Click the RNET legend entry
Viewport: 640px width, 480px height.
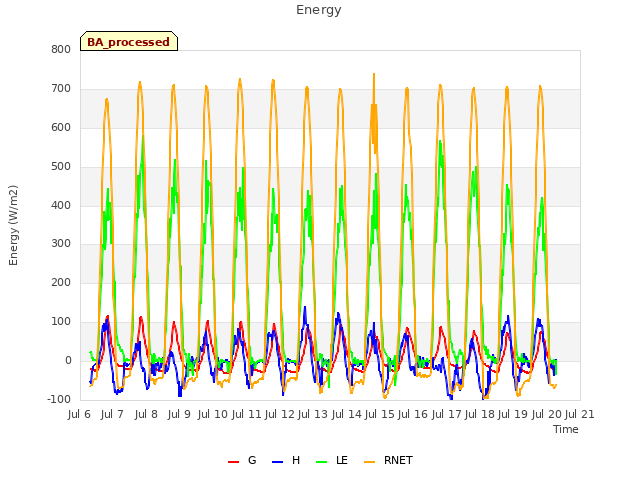pyautogui.click(x=388, y=460)
